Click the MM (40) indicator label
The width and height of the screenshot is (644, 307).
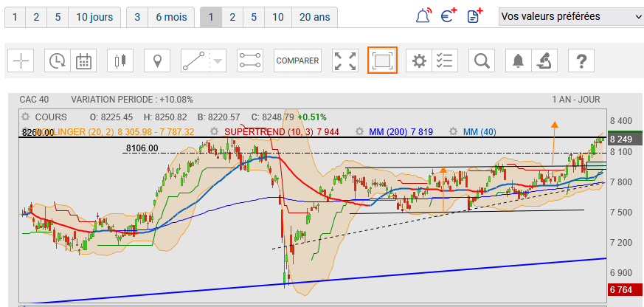(479, 132)
